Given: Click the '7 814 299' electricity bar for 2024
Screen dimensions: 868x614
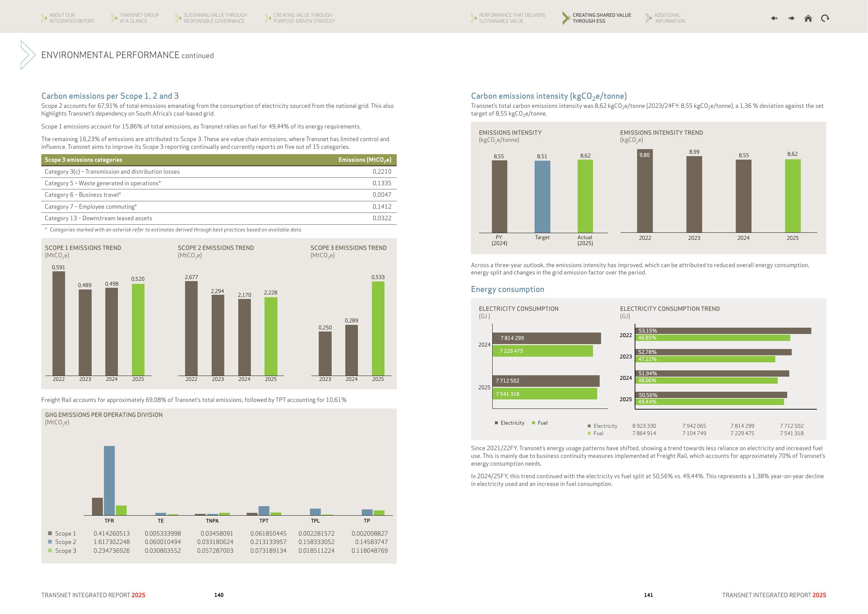Looking at the screenshot, I should [547, 338].
